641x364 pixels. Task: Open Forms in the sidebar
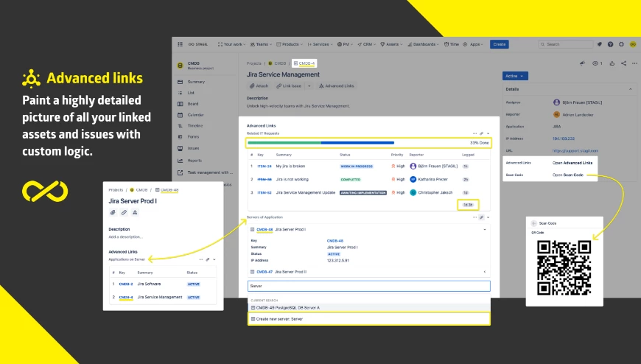click(193, 137)
